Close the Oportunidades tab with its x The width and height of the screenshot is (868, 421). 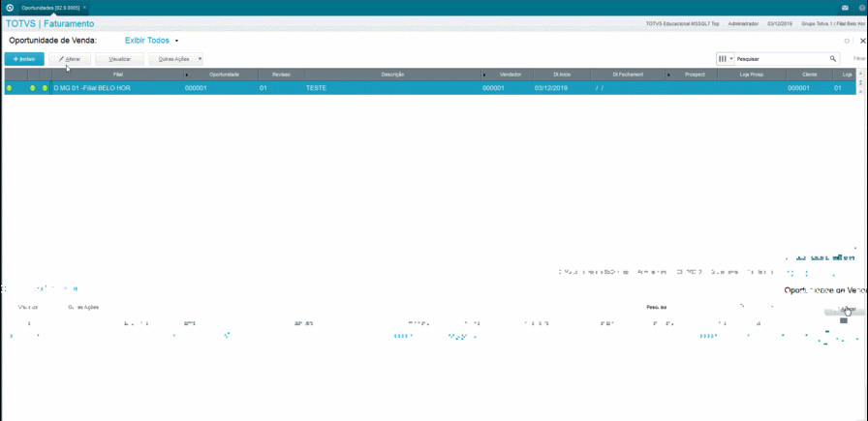coord(84,8)
